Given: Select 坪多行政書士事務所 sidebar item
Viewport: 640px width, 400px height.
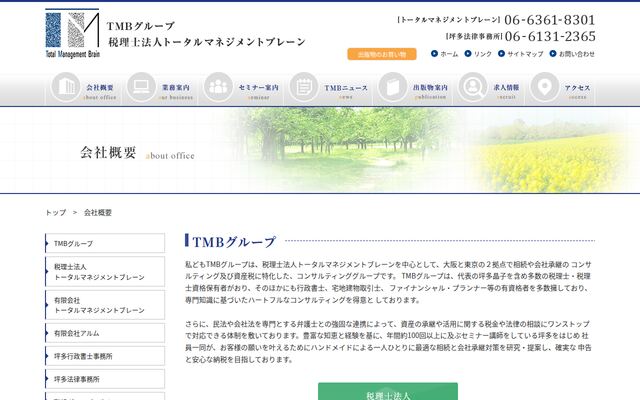Looking at the screenshot, I should click(105, 356).
